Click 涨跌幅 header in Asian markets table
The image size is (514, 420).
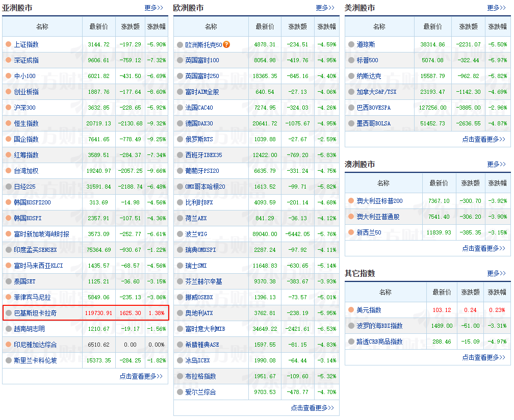click(x=157, y=27)
